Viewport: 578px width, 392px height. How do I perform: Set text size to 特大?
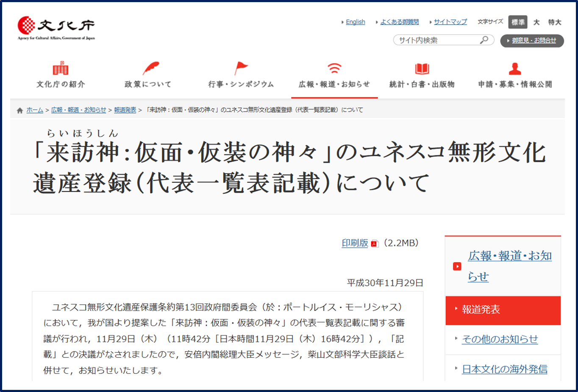point(555,22)
